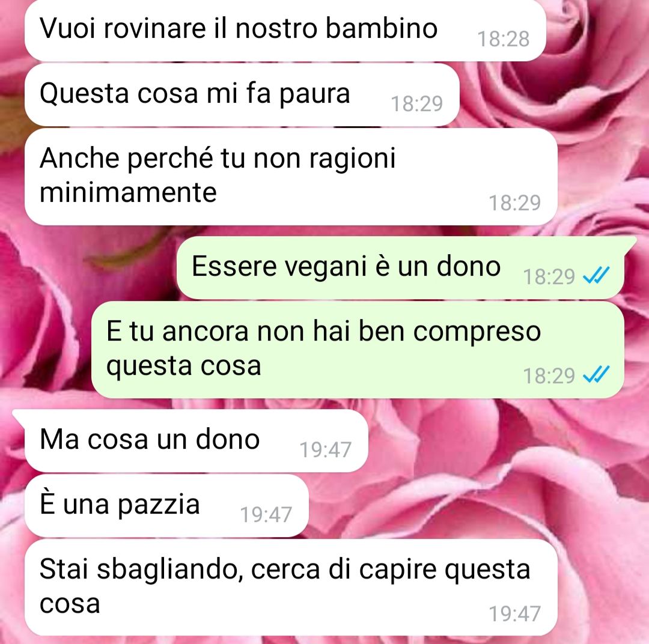Tap the 18:28 timestamp on the first message
This screenshot has width=649, height=644.
pyautogui.click(x=504, y=39)
